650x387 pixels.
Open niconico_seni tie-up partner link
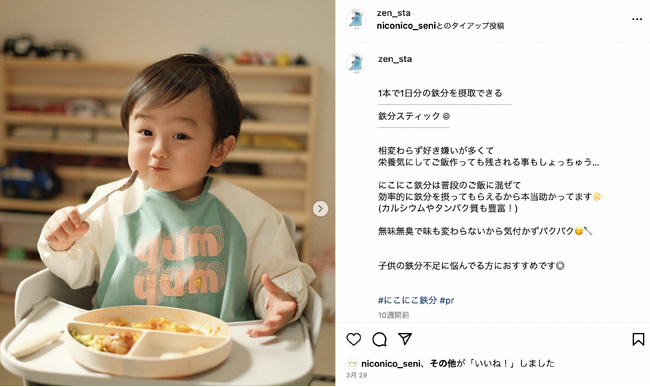[x=406, y=26]
